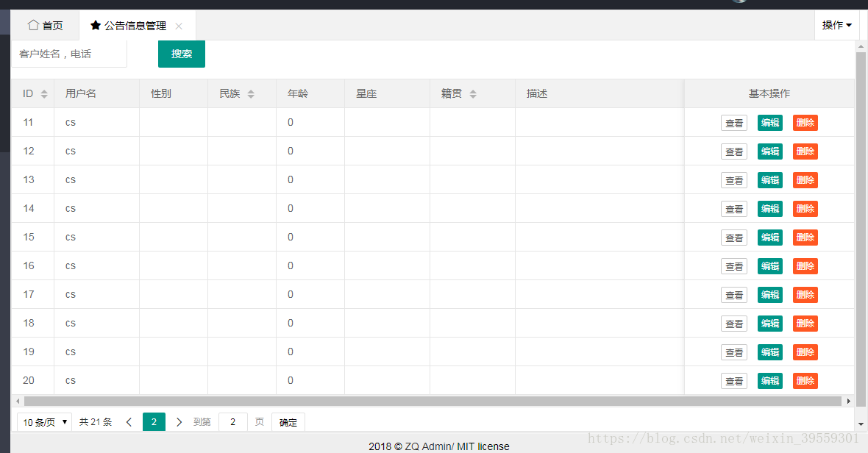Close the 公告信息管理 tab

pyautogui.click(x=179, y=26)
